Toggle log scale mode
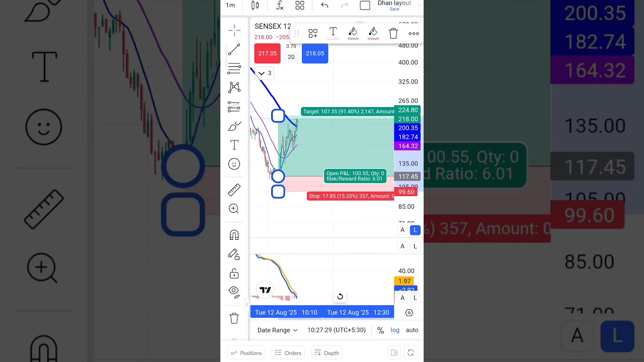644x362 pixels. click(395, 330)
